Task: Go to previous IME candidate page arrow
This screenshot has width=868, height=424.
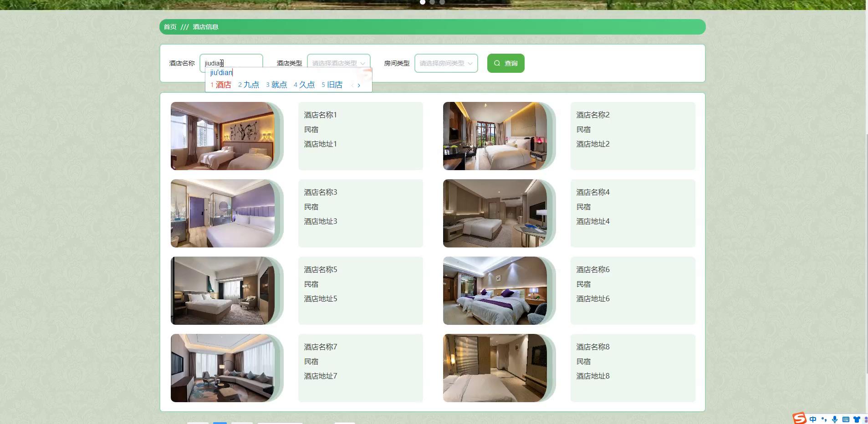Action: coord(352,85)
